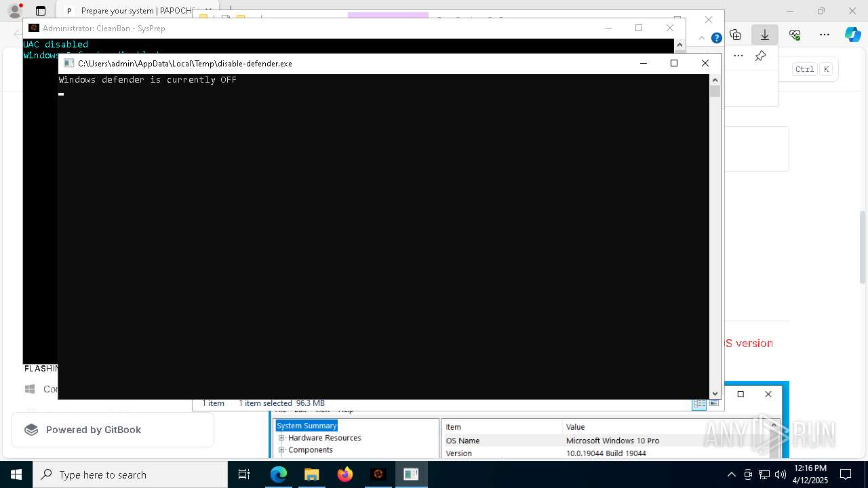The width and height of the screenshot is (868, 488).
Task: Open network status tray icon
Action: point(764,474)
